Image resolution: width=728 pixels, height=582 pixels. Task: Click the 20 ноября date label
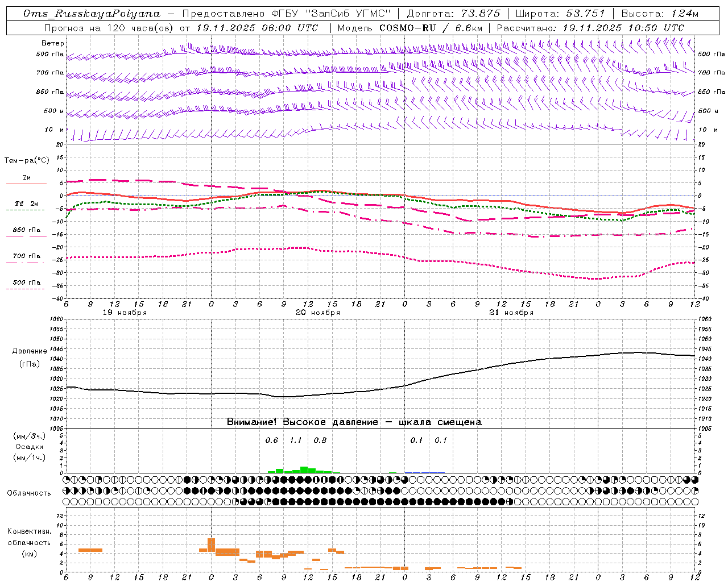pos(318,313)
